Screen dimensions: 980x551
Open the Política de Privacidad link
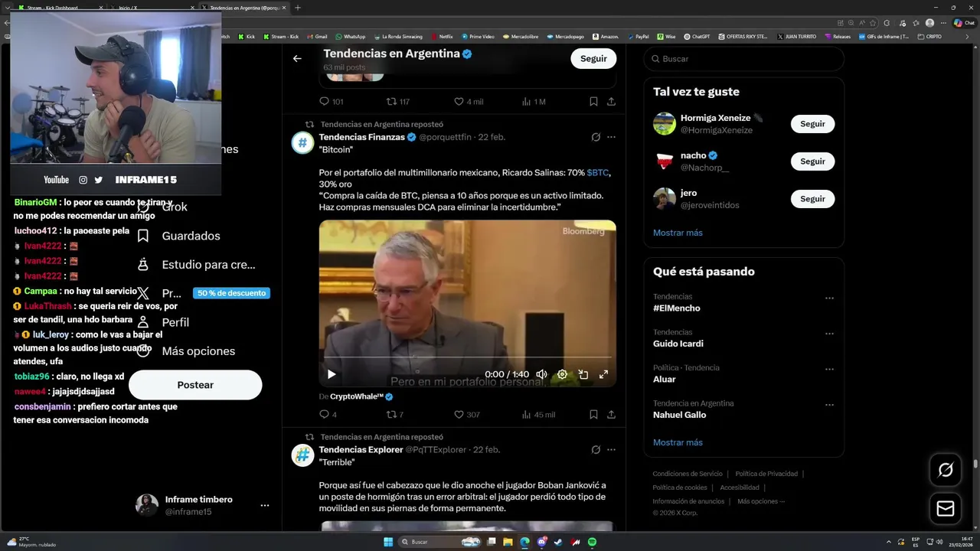point(766,474)
